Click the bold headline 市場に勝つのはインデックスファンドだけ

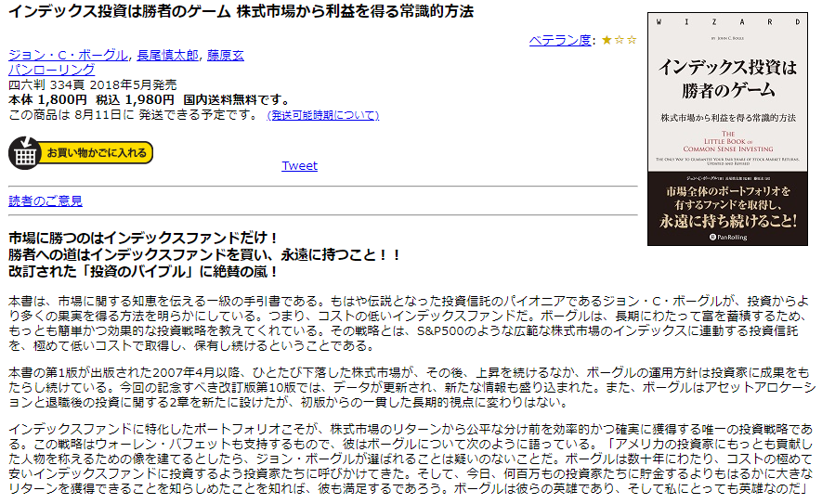143,237
